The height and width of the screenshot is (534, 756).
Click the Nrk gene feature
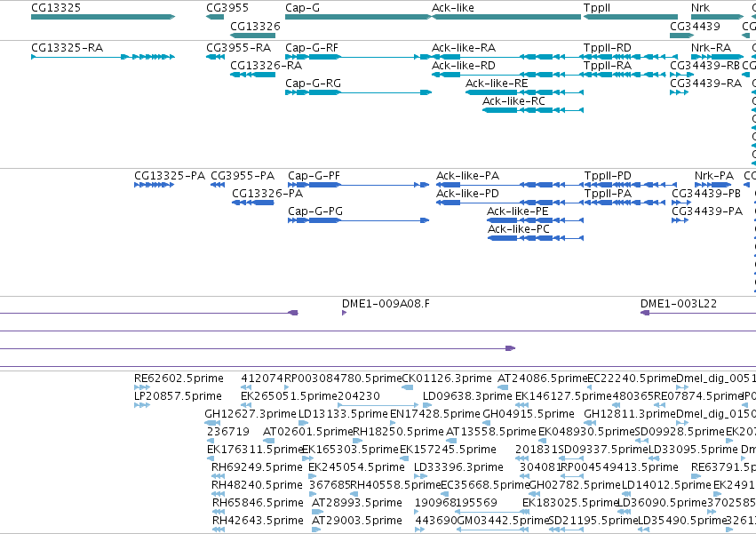[x=718, y=17]
